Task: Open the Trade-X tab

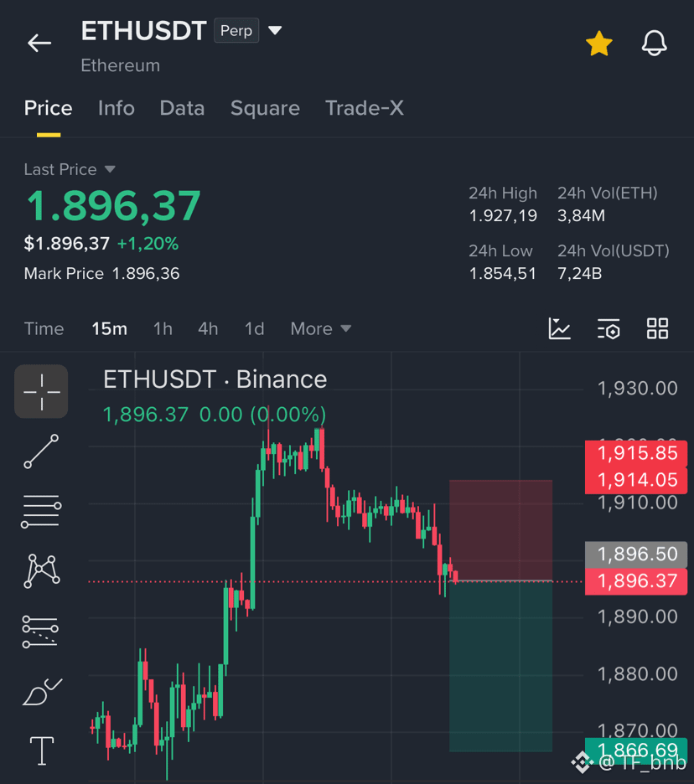Action: (x=365, y=109)
